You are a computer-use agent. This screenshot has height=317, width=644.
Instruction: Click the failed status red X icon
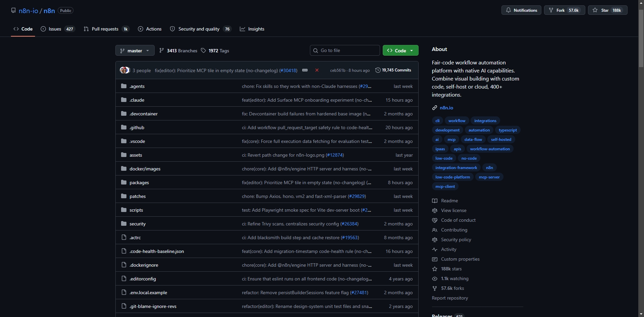317,70
